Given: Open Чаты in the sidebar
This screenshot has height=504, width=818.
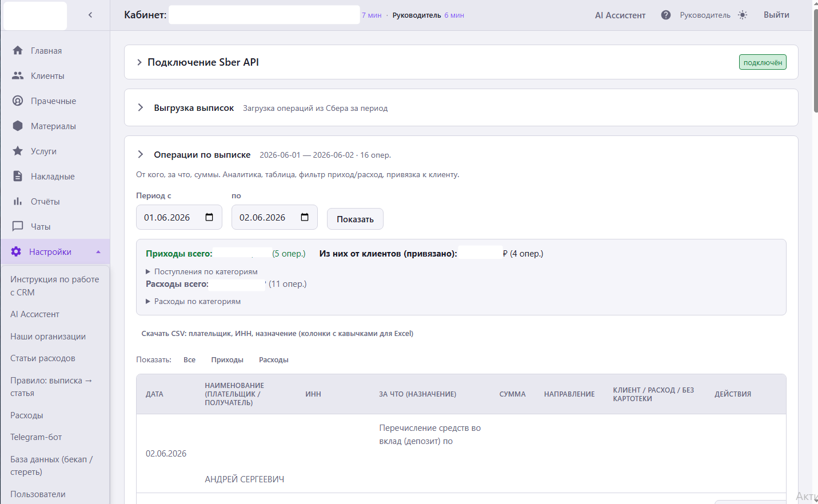Looking at the screenshot, I should tap(41, 227).
